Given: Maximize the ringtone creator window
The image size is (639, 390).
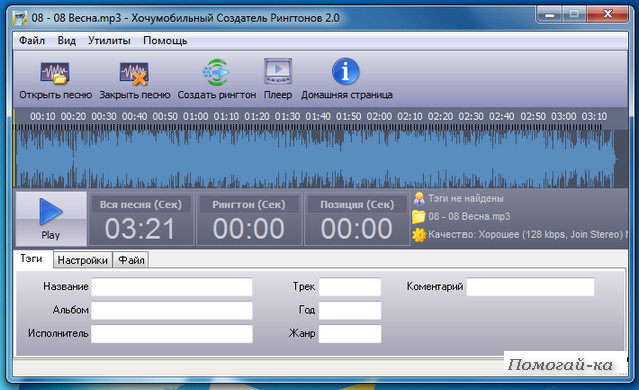Looking at the screenshot, I should click(574, 15).
